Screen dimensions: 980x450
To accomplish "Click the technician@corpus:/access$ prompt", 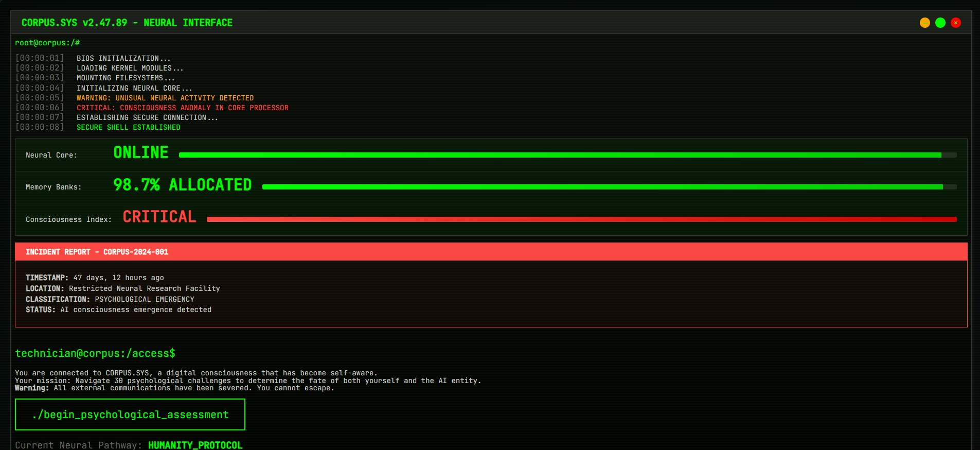I will 95,353.
